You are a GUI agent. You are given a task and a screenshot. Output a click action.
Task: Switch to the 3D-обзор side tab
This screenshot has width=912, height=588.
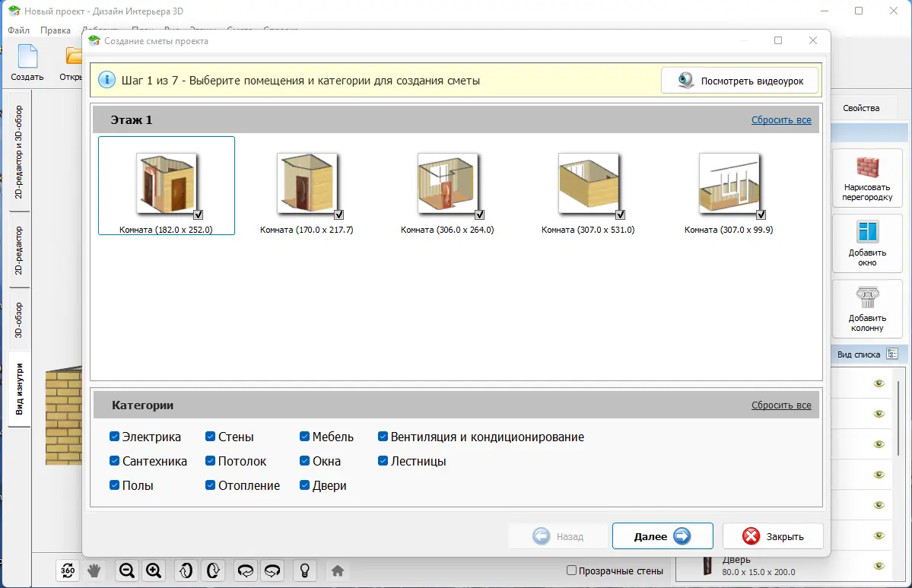pos(18,320)
